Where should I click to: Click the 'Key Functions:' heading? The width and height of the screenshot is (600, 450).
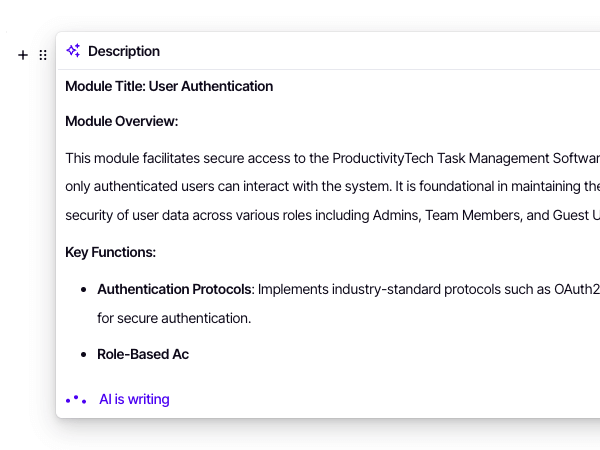coord(111,252)
